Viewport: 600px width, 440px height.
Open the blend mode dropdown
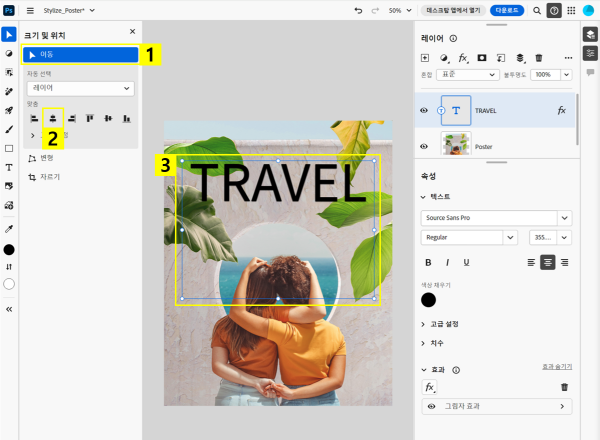(x=468, y=75)
